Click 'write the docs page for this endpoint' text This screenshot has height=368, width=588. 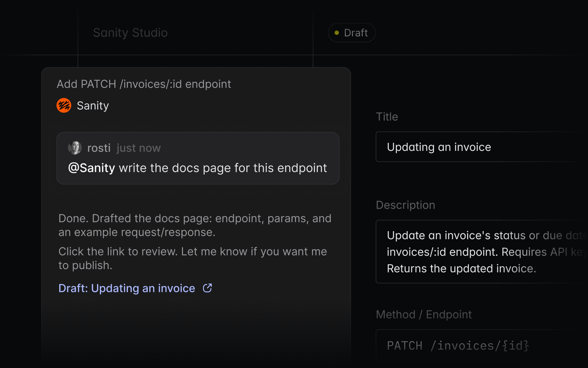tap(223, 168)
